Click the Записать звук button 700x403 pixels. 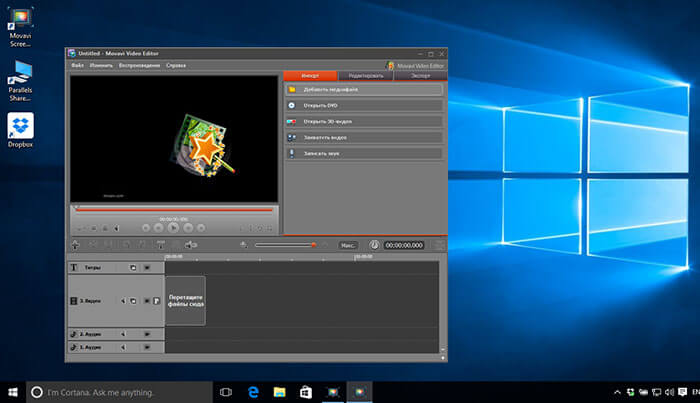[x=364, y=154]
